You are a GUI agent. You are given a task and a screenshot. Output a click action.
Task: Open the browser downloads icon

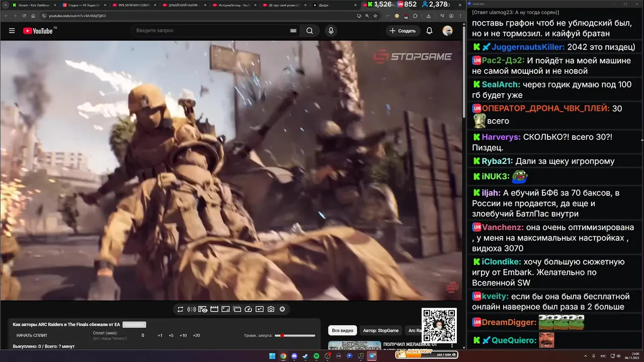coord(428,16)
